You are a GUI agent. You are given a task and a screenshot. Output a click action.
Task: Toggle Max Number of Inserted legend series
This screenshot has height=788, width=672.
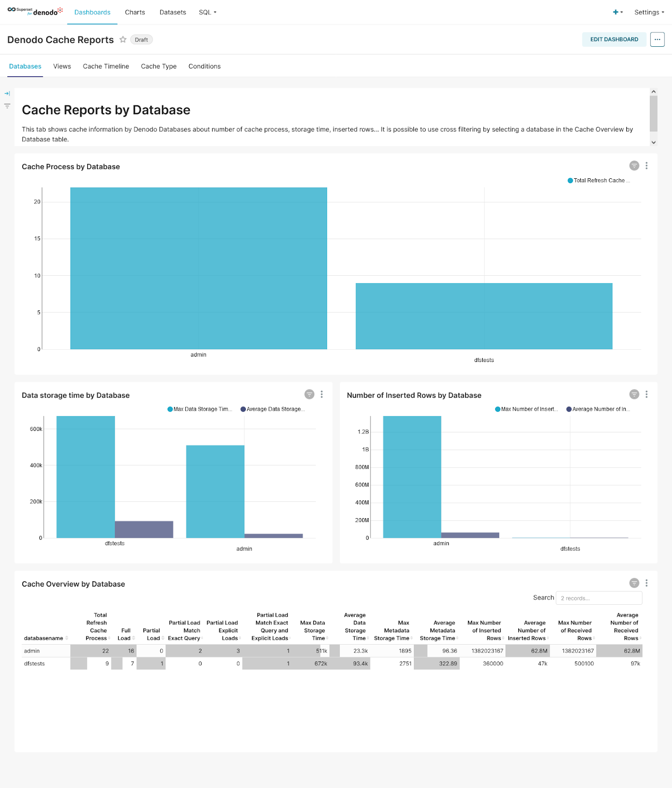[527, 409]
